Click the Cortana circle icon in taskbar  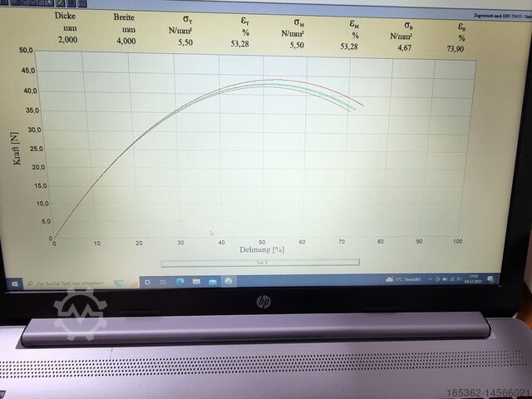147,283
